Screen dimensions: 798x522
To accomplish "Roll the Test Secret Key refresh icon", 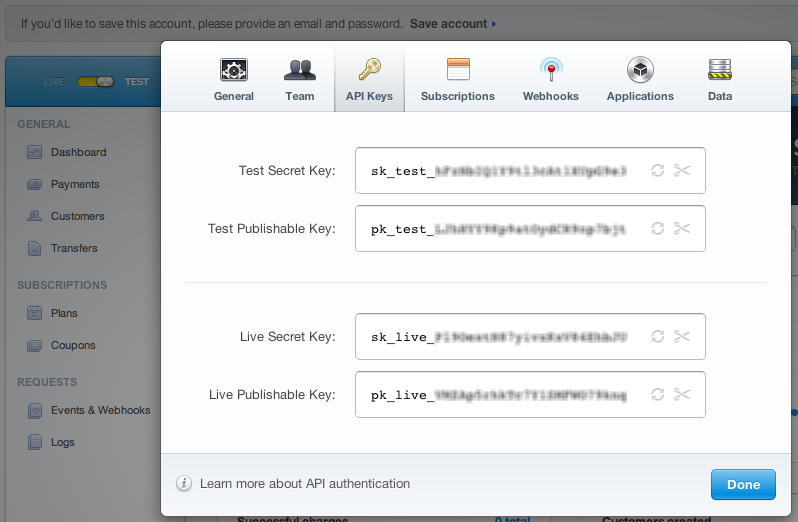I will click(657, 170).
